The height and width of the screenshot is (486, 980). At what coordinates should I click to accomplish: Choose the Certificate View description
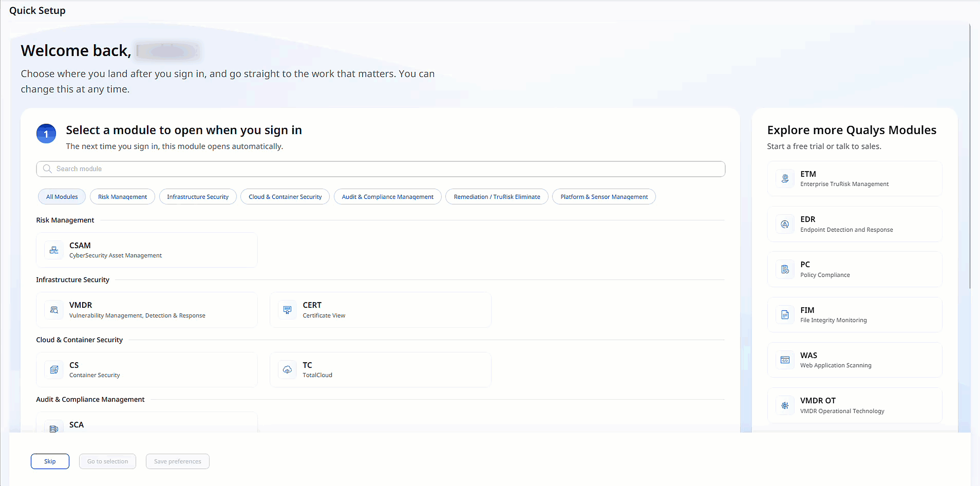[x=324, y=315]
